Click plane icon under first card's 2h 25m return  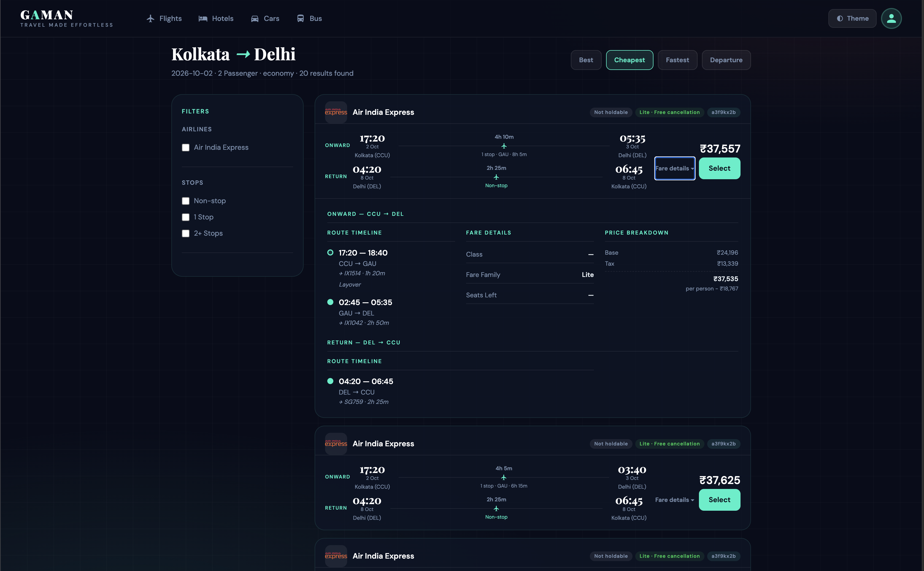(x=496, y=177)
